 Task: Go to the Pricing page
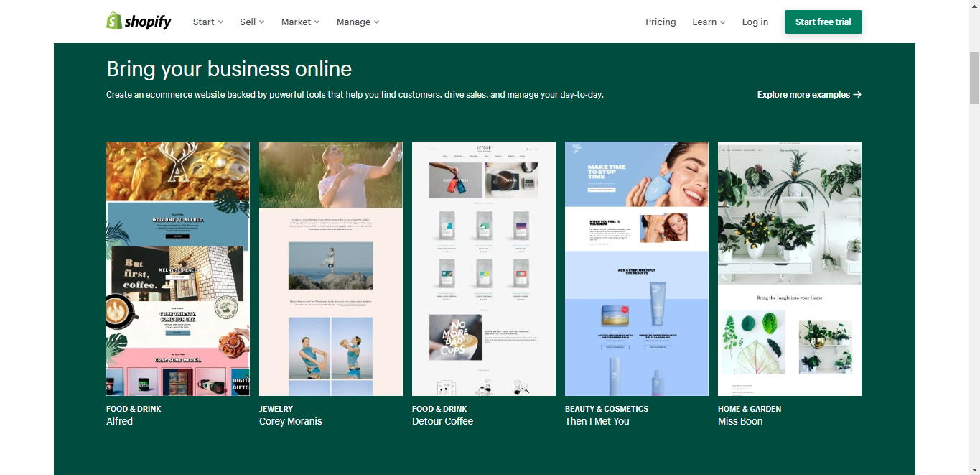(661, 22)
